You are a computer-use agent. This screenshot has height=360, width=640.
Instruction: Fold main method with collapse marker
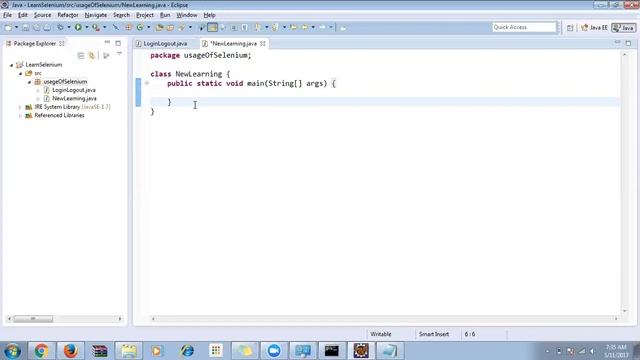tap(147, 83)
